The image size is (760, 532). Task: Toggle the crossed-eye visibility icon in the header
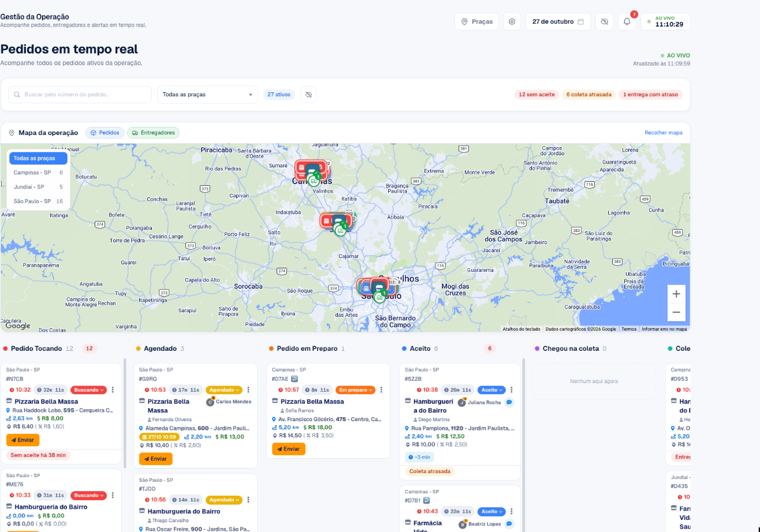[x=605, y=21]
